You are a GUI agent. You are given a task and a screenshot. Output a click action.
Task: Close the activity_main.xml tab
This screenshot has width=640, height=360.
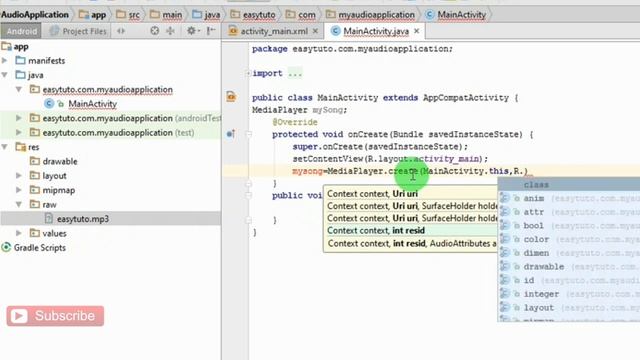(315, 31)
